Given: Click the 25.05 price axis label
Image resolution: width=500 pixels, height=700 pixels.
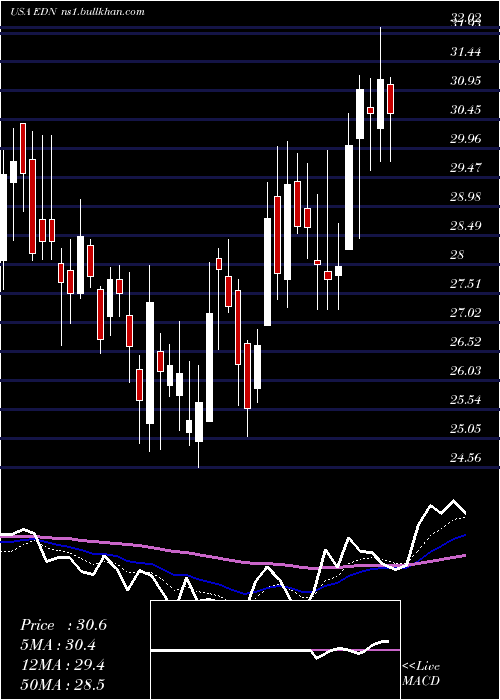Looking at the screenshot, I should (x=466, y=429).
